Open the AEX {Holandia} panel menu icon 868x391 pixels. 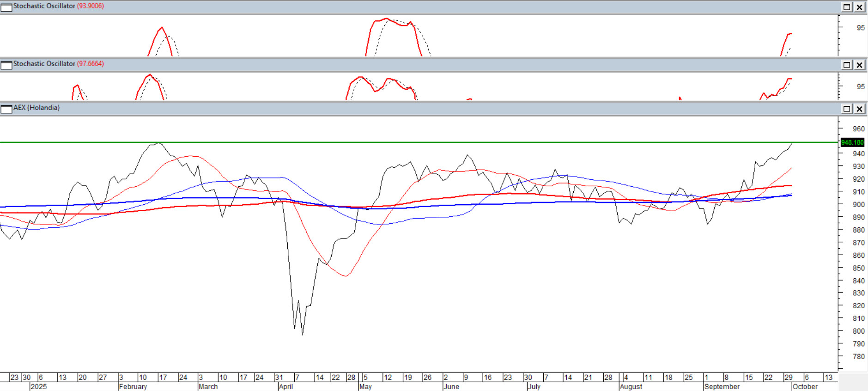pyautogui.click(x=6, y=109)
